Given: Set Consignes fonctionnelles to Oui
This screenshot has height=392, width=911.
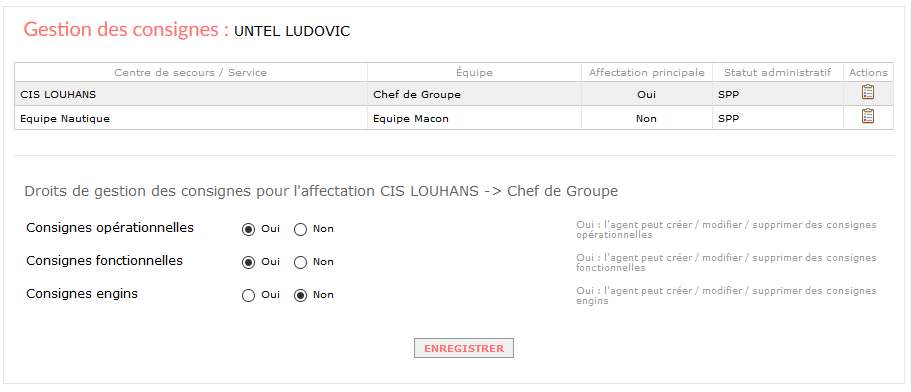Looking at the screenshot, I should [x=248, y=262].
